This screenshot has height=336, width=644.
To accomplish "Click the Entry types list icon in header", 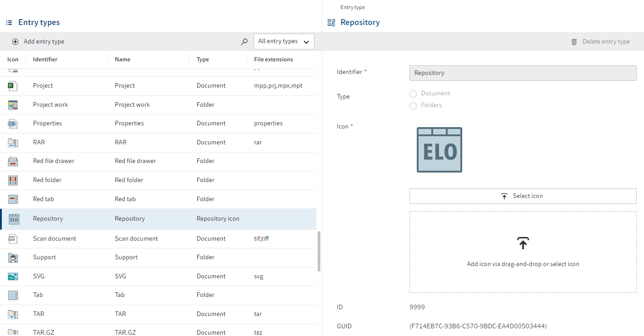I will 9,22.
